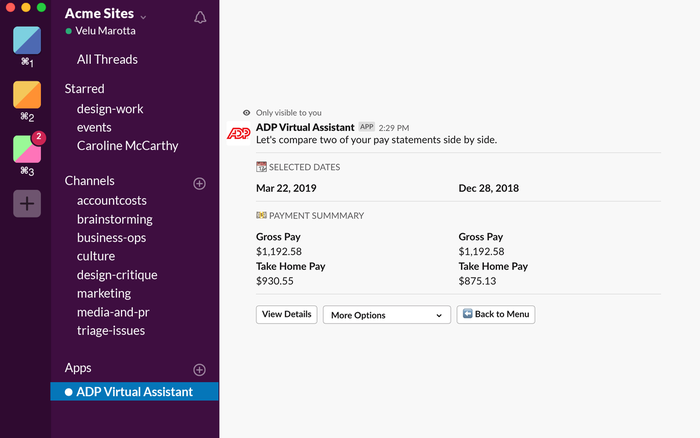
Task: Click the red close window button
Action: tap(10, 7)
